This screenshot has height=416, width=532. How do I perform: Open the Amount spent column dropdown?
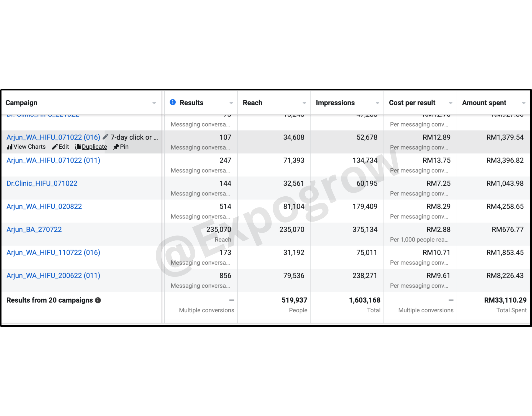coord(523,103)
